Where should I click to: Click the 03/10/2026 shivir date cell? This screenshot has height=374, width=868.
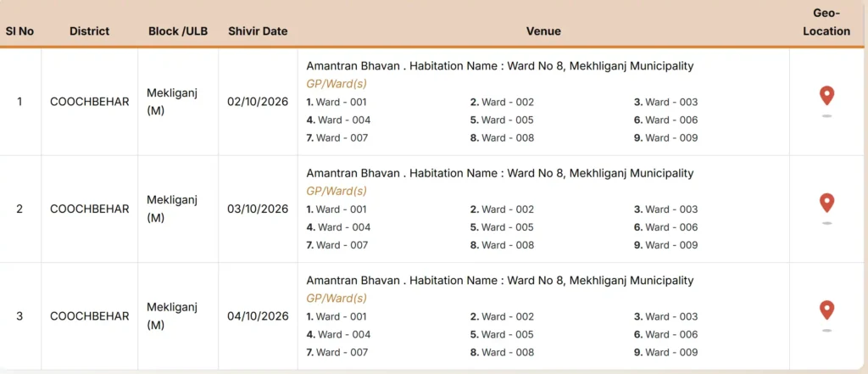(258, 209)
